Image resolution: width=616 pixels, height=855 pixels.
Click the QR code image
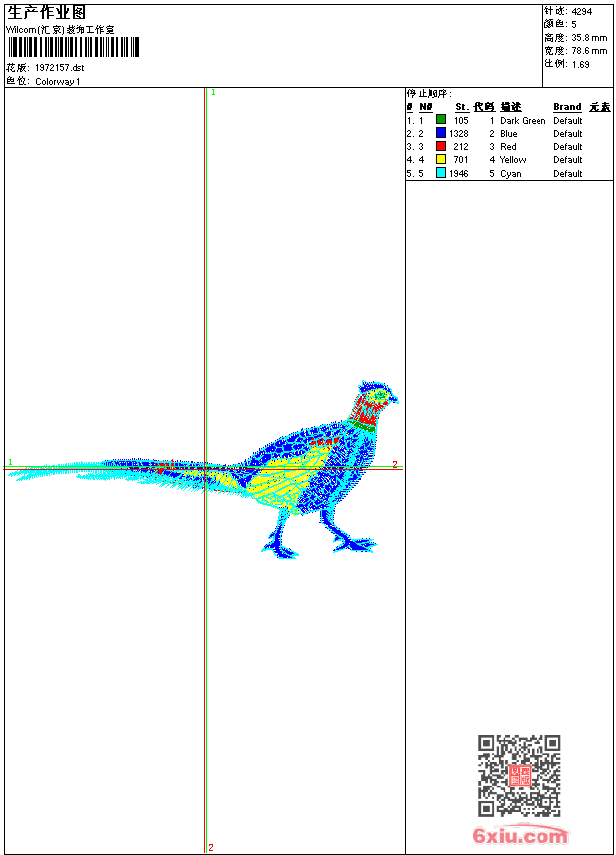[520, 775]
